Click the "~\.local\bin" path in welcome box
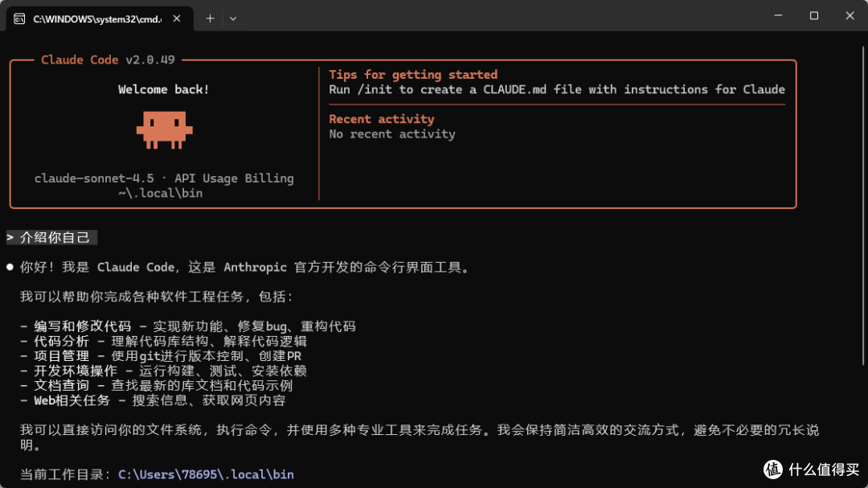868x488 pixels. [x=161, y=193]
